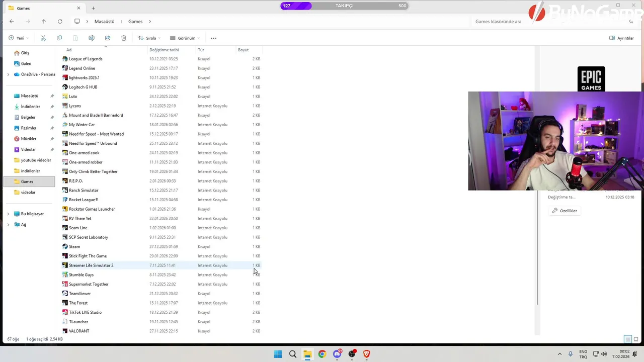644x362 pixels.
Task: Click the Cut scissors icon in toolbar
Action: point(43,38)
